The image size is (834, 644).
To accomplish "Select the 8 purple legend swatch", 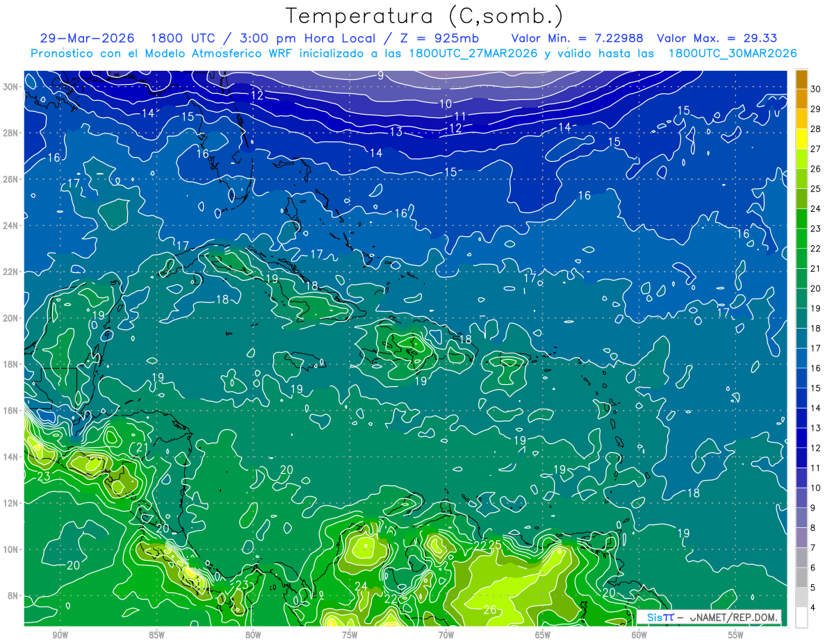I will click(801, 538).
